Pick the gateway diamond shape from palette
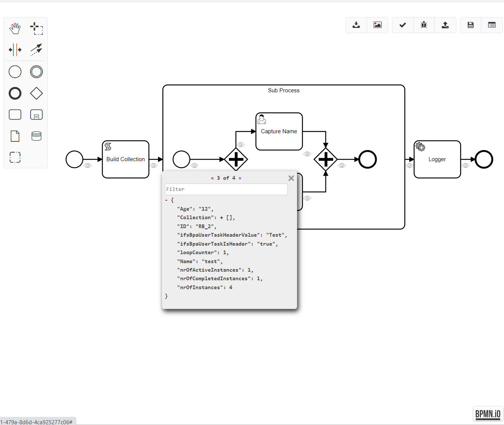This screenshot has height=425, width=504. (36, 93)
